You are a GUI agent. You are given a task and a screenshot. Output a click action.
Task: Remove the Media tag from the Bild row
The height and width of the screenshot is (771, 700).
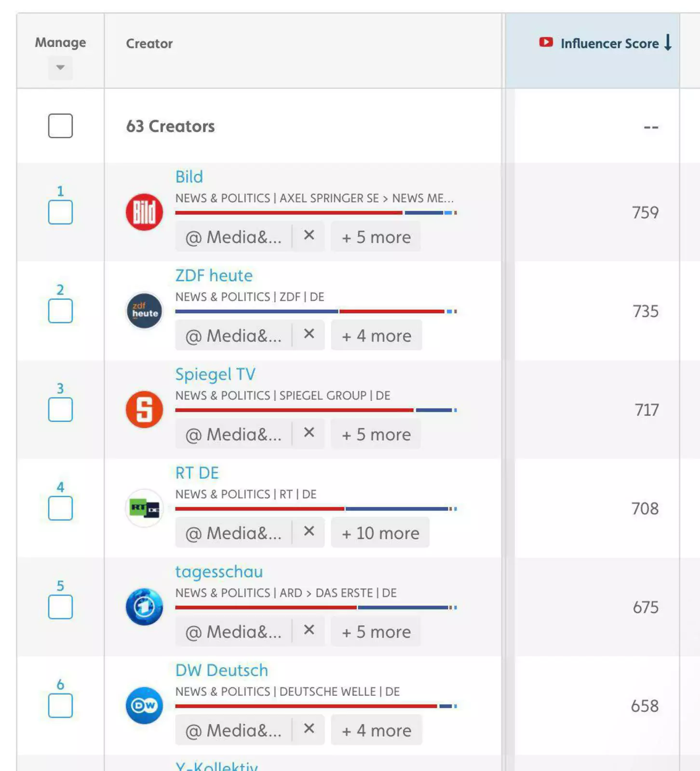pyautogui.click(x=309, y=236)
